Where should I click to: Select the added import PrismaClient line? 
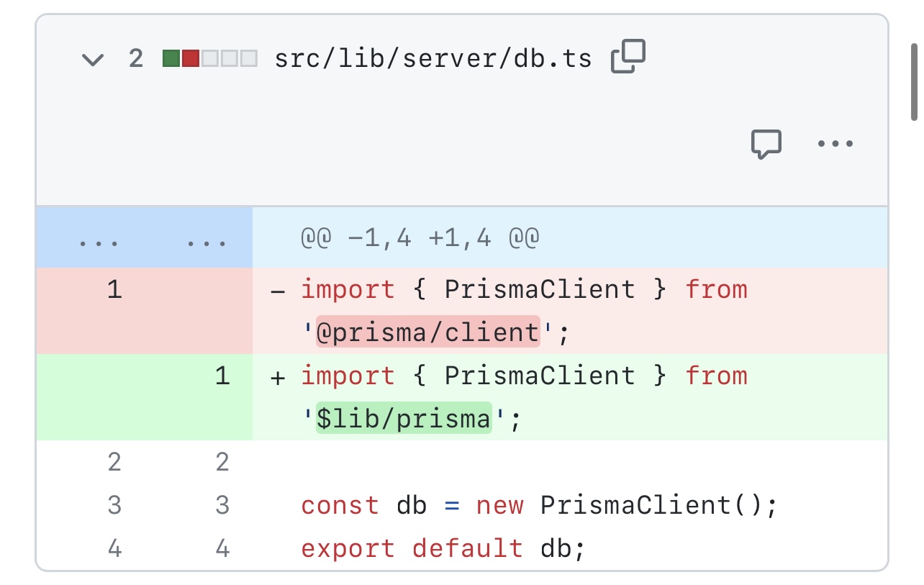click(x=504, y=396)
